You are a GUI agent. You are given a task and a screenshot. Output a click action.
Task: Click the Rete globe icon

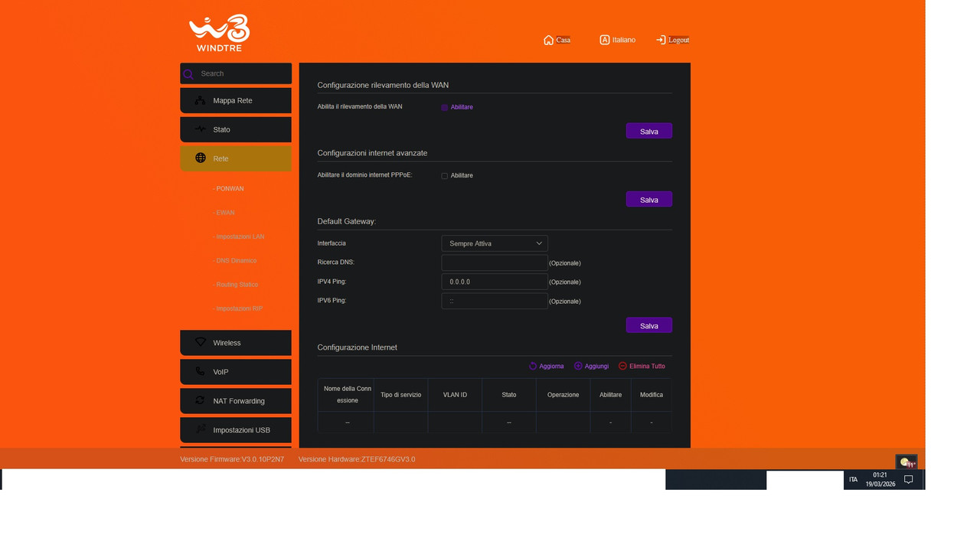(201, 158)
